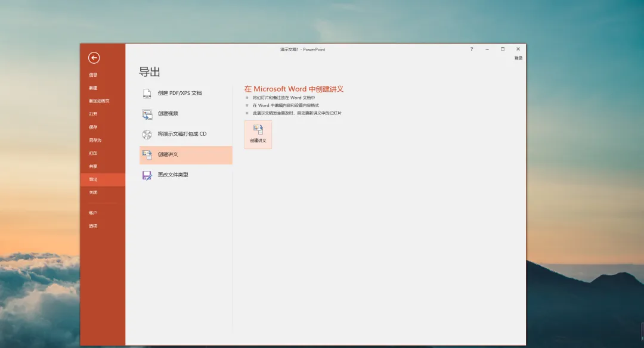Click the 演示文稿1 - PowerPoint title bar text
This screenshot has width=644, height=348.
coord(303,49)
